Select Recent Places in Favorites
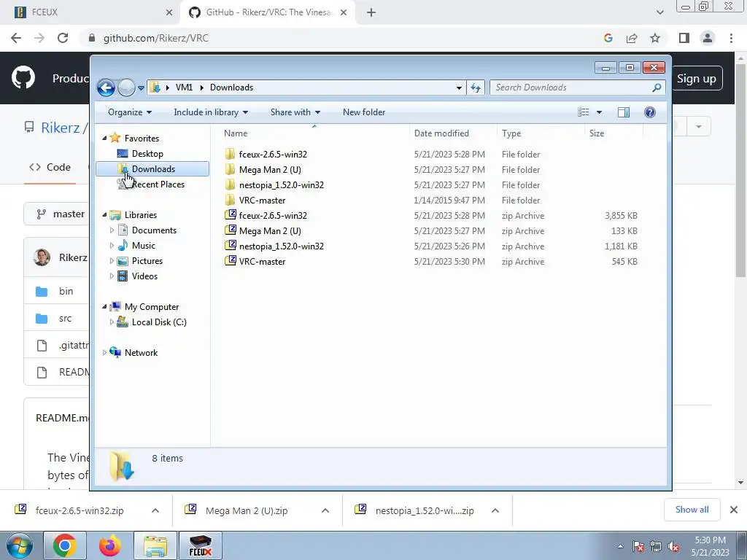 [x=158, y=184]
